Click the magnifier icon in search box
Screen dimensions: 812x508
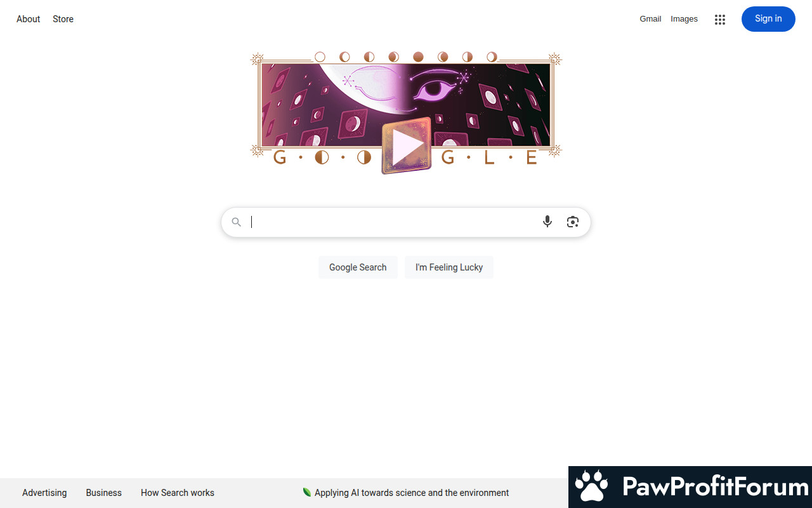(236, 222)
